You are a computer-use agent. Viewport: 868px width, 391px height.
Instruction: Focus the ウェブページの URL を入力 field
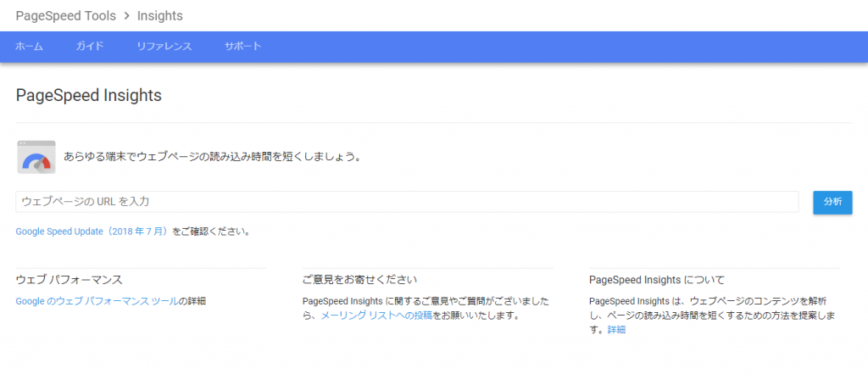click(407, 201)
